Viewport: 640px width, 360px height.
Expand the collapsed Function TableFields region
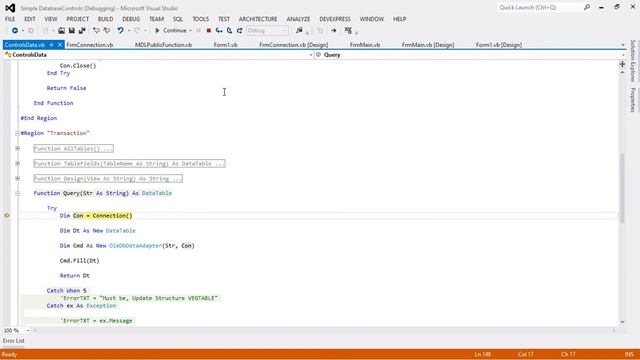click(x=18, y=164)
